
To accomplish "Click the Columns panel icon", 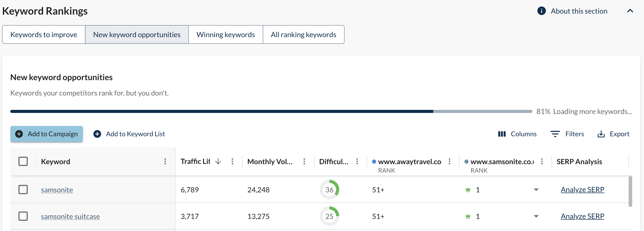I will tap(502, 134).
